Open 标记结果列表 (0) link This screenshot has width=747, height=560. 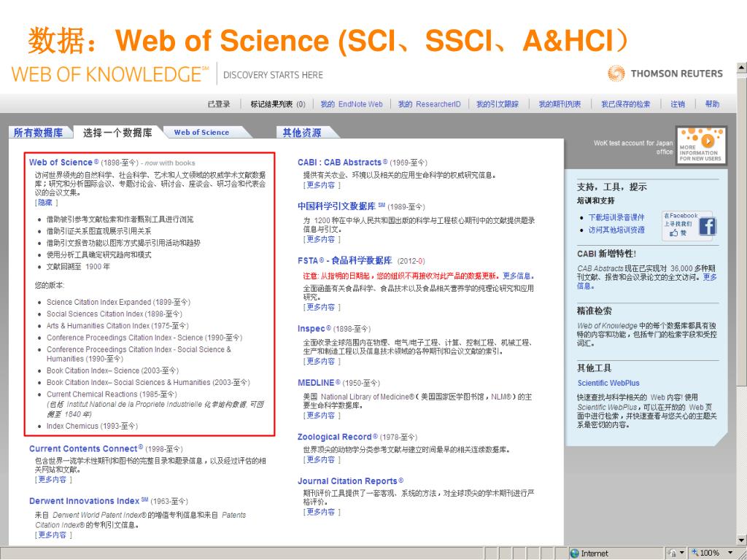click(278, 104)
